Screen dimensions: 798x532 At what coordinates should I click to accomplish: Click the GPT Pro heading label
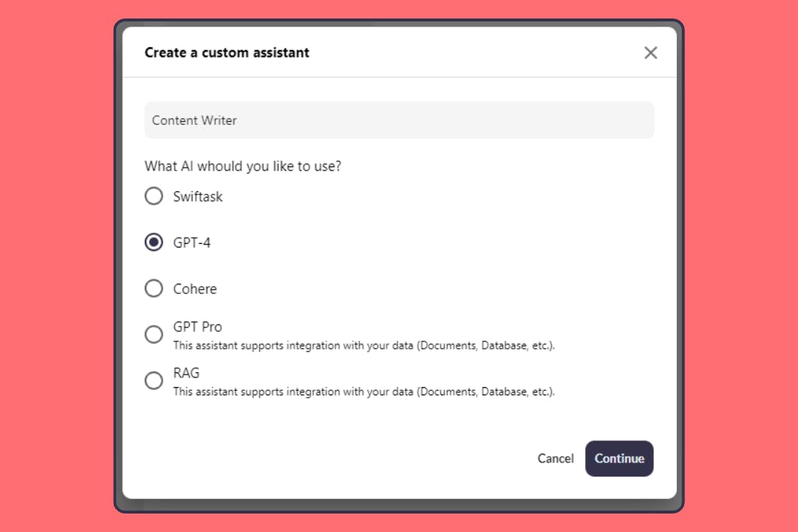tap(197, 327)
